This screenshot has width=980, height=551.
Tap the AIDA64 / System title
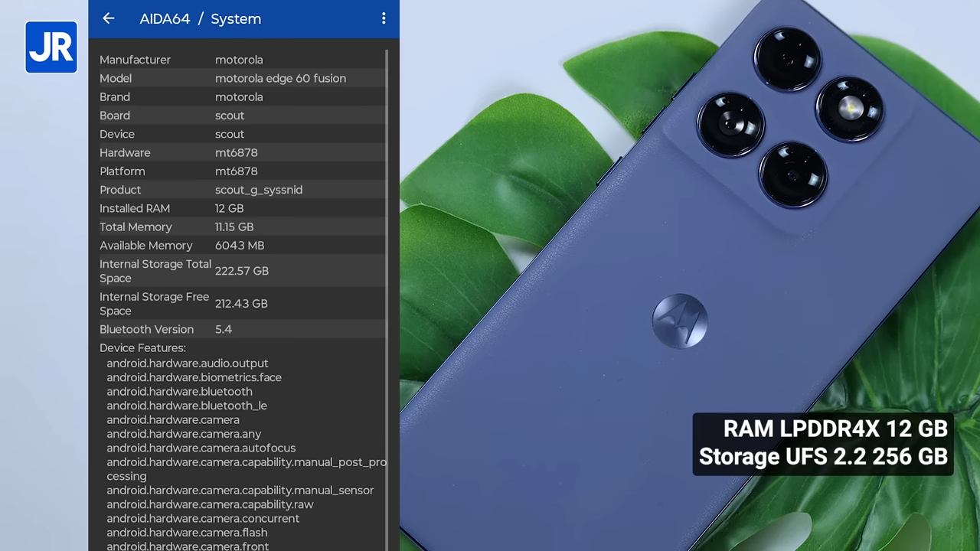(x=201, y=19)
